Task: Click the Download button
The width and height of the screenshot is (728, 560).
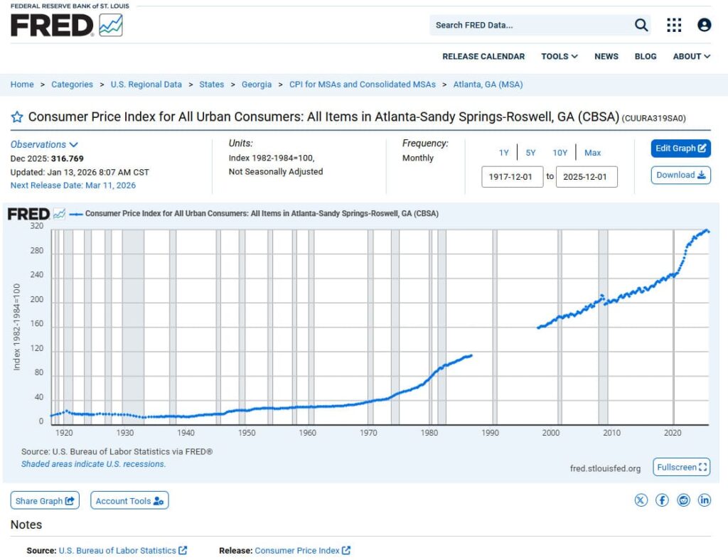Action: tap(680, 175)
